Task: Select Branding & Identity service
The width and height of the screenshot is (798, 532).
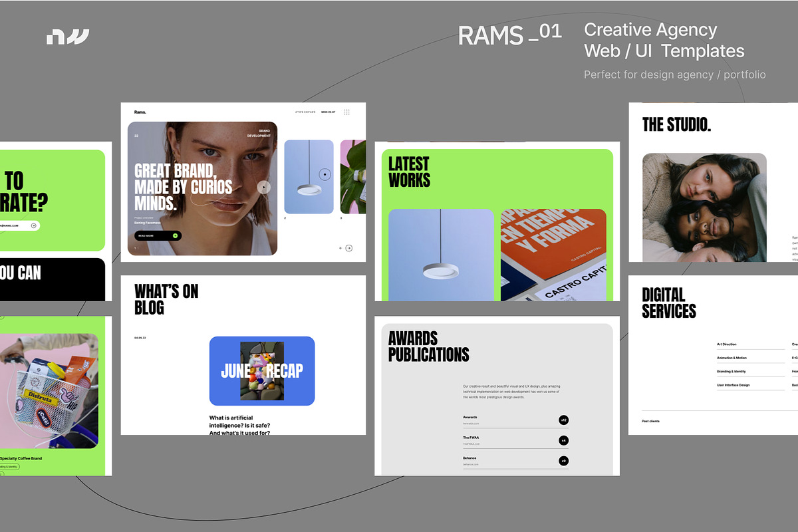Action: coord(731,372)
